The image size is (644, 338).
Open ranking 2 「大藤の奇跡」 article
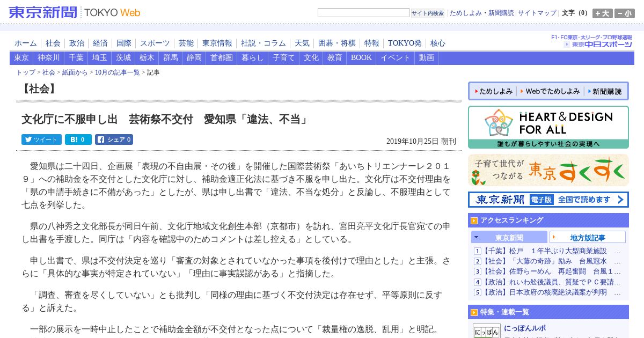point(551,261)
